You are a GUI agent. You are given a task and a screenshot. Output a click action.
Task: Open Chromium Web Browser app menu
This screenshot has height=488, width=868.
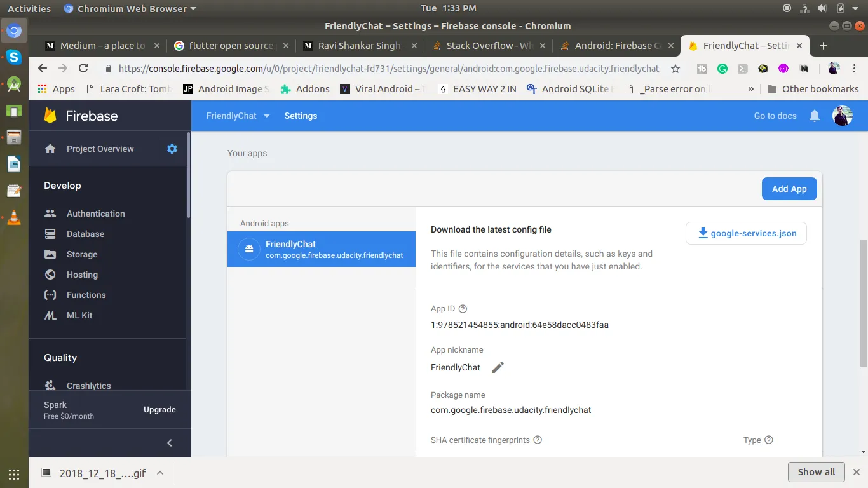130,9
